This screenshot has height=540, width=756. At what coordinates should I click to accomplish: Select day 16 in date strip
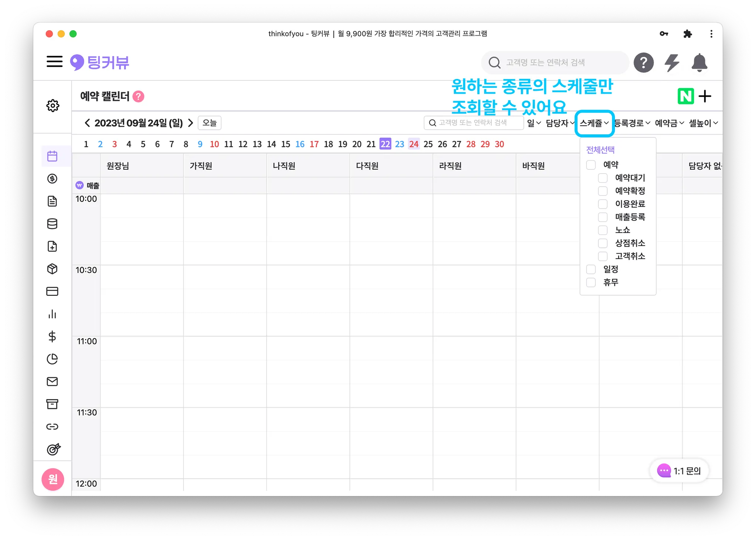(300, 144)
